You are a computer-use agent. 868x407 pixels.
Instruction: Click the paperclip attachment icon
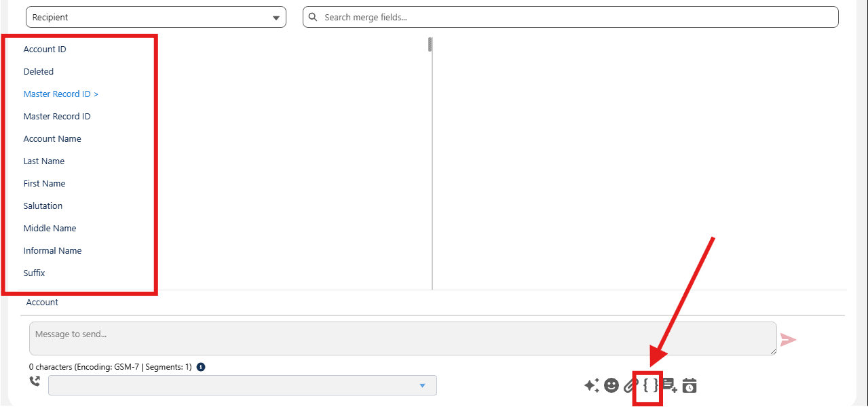631,385
